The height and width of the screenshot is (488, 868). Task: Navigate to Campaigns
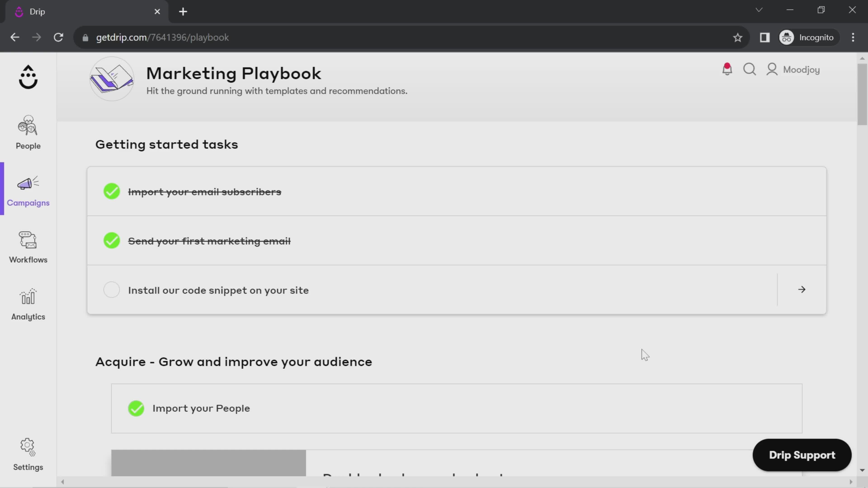[x=28, y=190]
